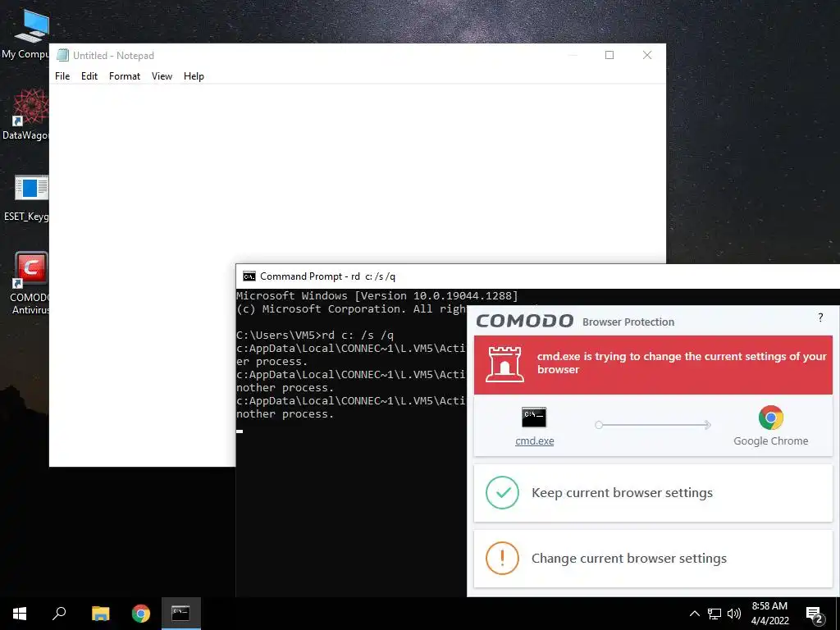The height and width of the screenshot is (630, 840).
Task: Click the Command Prompt window title text
Action: (x=328, y=276)
